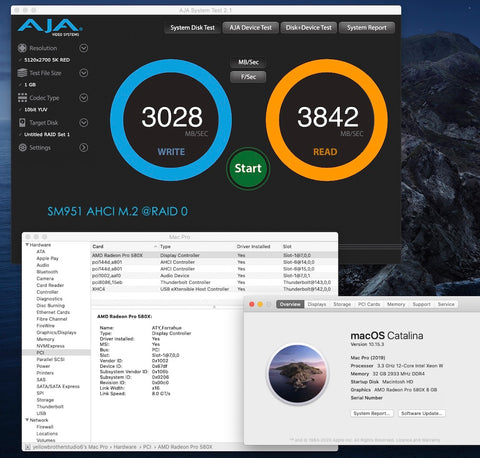This screenshot has height=458, width=480.
Task: Click the orange READ speed gauge
Action: (327, 120)
